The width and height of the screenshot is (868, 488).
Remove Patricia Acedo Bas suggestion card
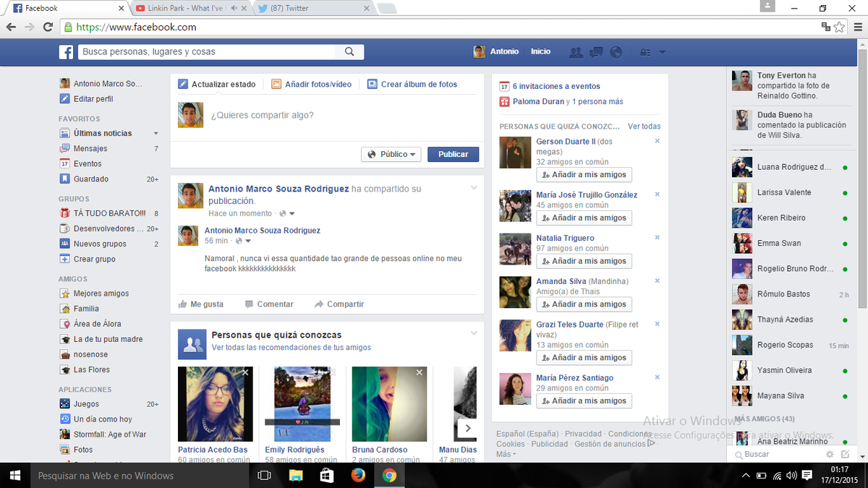[x=245, y=372]
